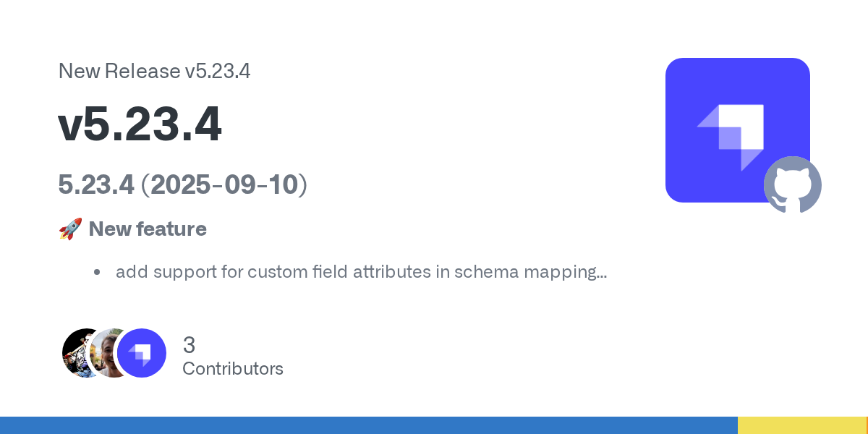This screenshot has width=868, height=434.
Task: Select the Strapi logo contributor avatar
Action: (142, 353)
